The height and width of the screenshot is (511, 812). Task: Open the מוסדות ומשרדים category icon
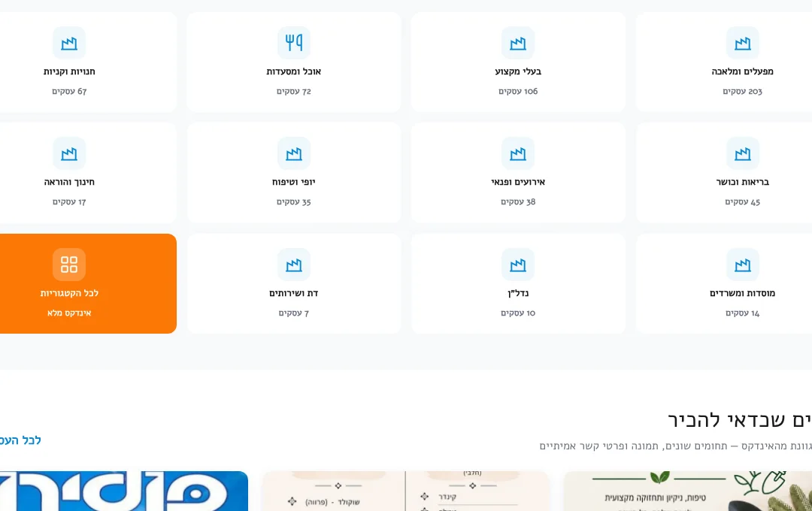743,265
